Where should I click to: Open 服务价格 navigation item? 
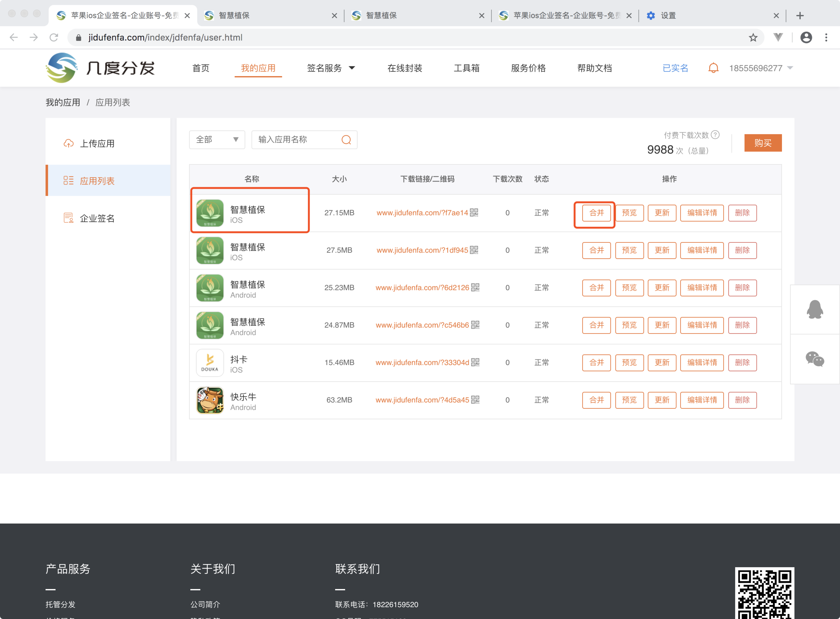coord(528,68)
